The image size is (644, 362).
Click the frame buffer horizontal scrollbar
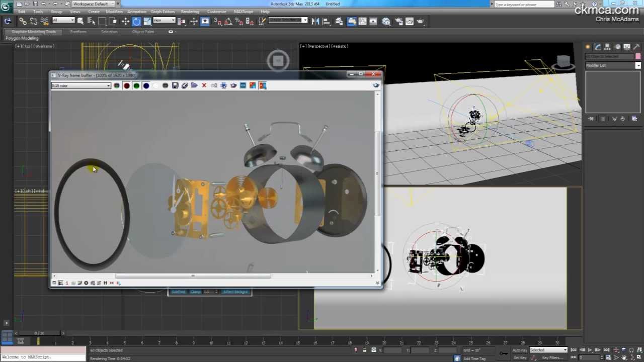[x=193, y=276]
